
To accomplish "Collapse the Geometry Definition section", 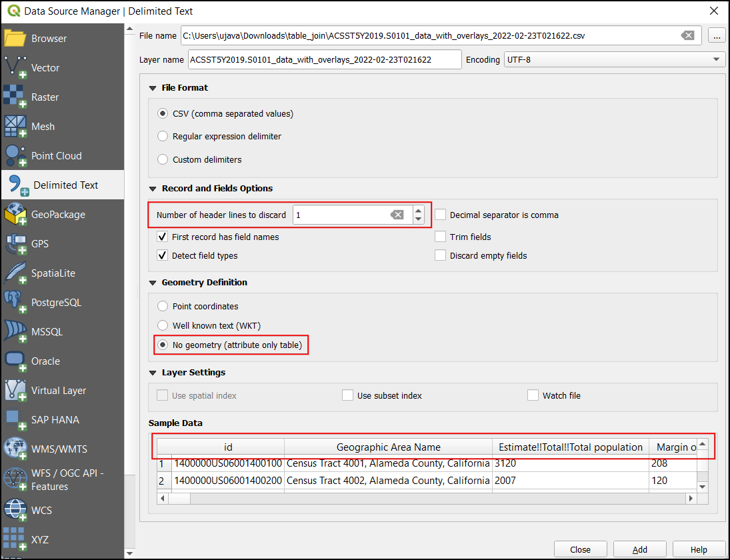I will [152, 283].
